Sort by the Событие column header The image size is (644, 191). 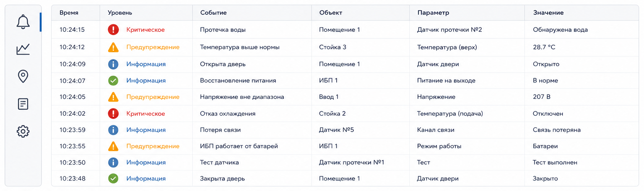(x=213, y=13)
